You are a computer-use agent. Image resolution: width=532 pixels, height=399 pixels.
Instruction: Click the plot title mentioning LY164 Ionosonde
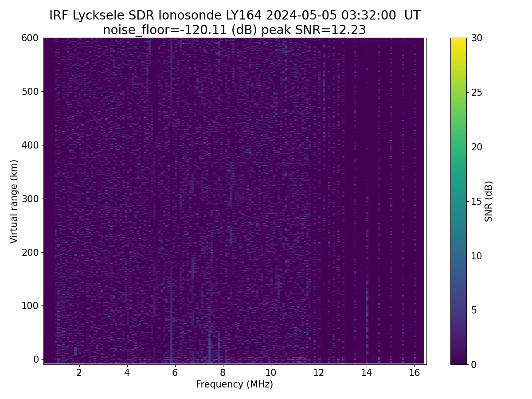(235, 16)
